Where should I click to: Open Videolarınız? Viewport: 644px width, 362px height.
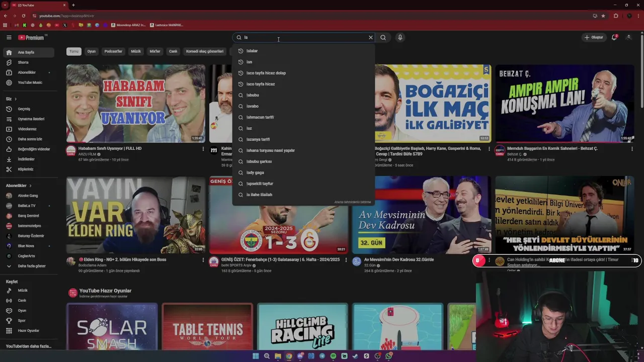point(29,129)
